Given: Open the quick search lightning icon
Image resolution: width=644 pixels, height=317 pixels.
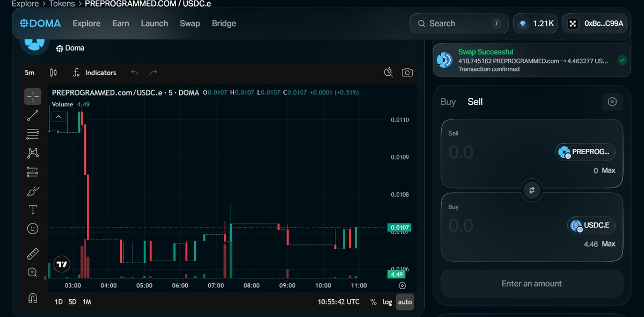Looking at the screenshot, I should tap(389, 73).
